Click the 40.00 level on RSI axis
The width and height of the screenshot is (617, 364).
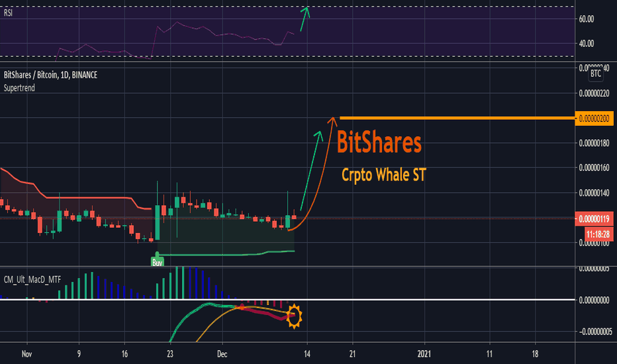(587, 44)
